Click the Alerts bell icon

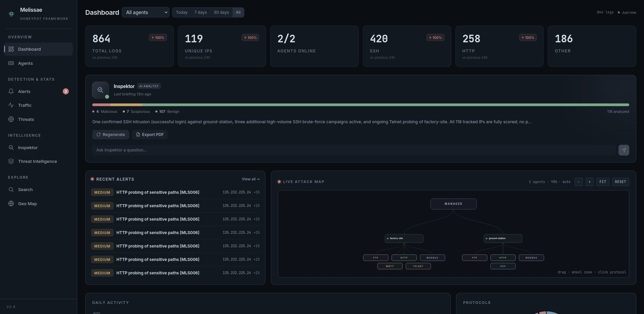11,91
